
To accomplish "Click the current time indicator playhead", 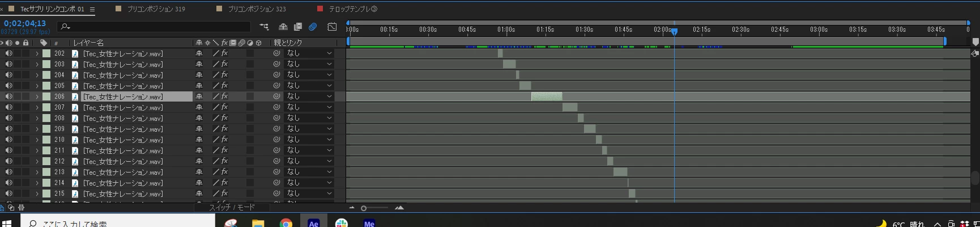I will 674,32.
